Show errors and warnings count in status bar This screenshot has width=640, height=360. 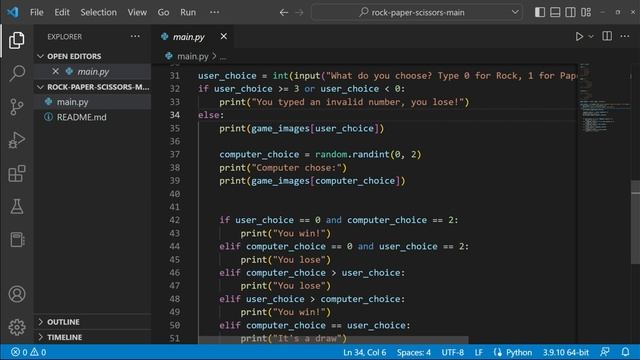coord(29,352)
